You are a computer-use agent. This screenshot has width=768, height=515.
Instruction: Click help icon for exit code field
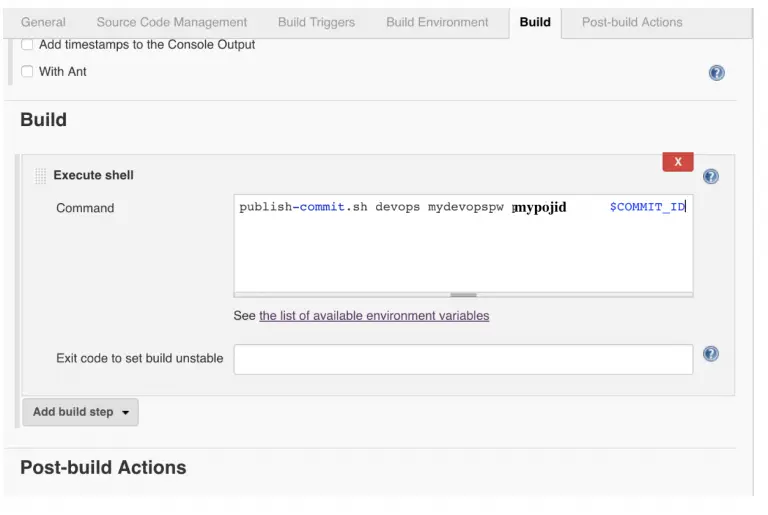coord(710,354)
